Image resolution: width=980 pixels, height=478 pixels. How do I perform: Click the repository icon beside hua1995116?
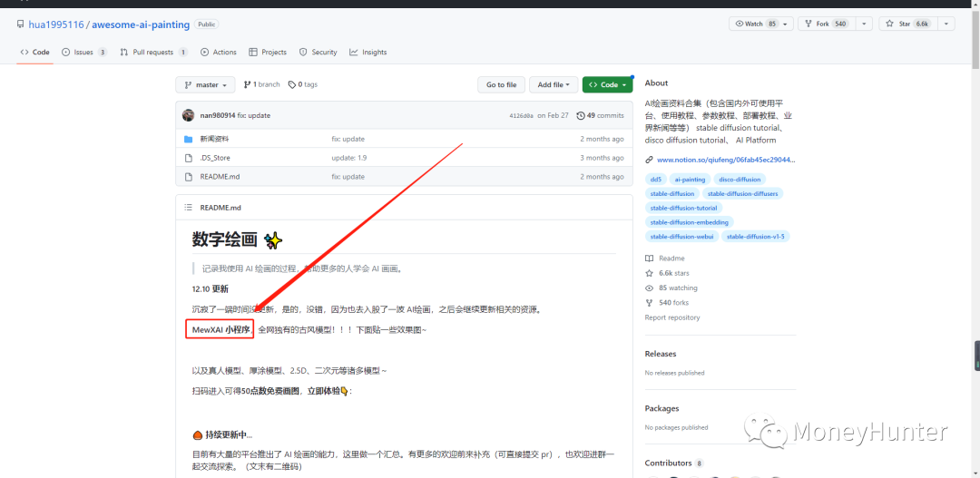click(x=21, y=24)
